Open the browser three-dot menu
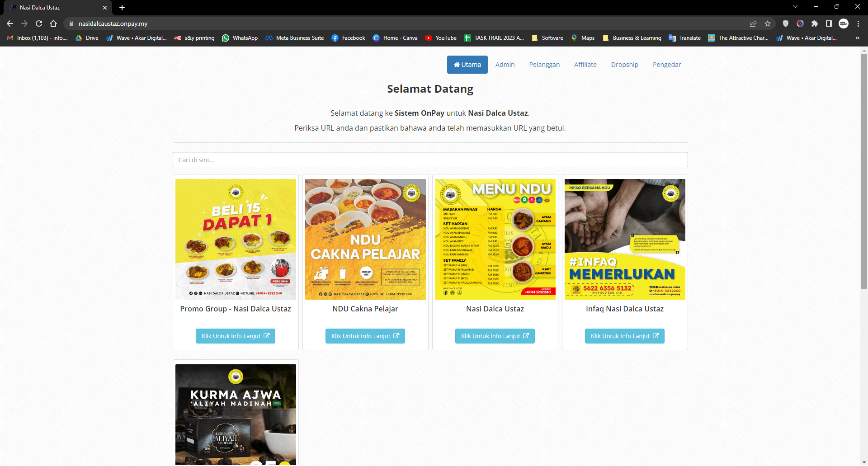Image resolution: width=868 pixels, height=466 pixels. click(x=858, y=24)
